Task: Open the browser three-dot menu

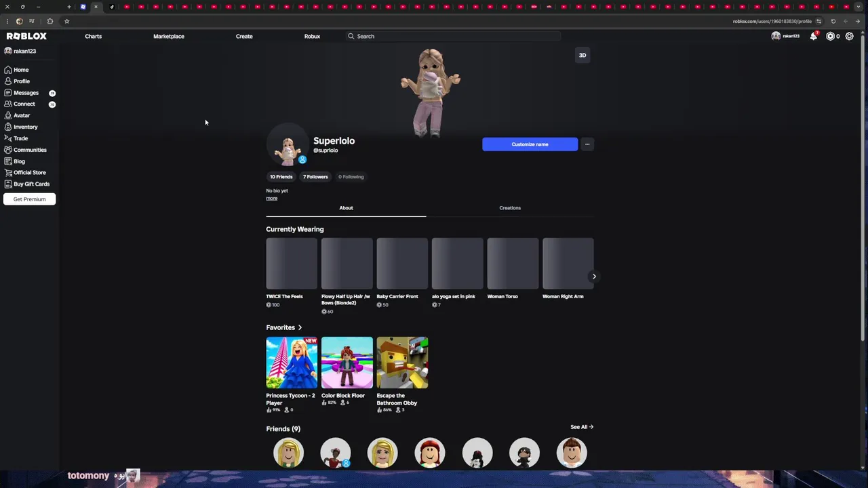Action: pos(7,21)
